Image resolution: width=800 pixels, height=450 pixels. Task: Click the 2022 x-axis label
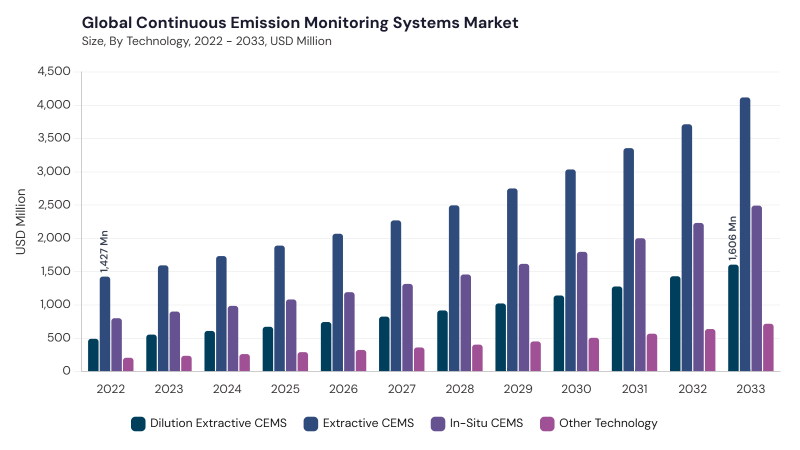tap(111, 389)
